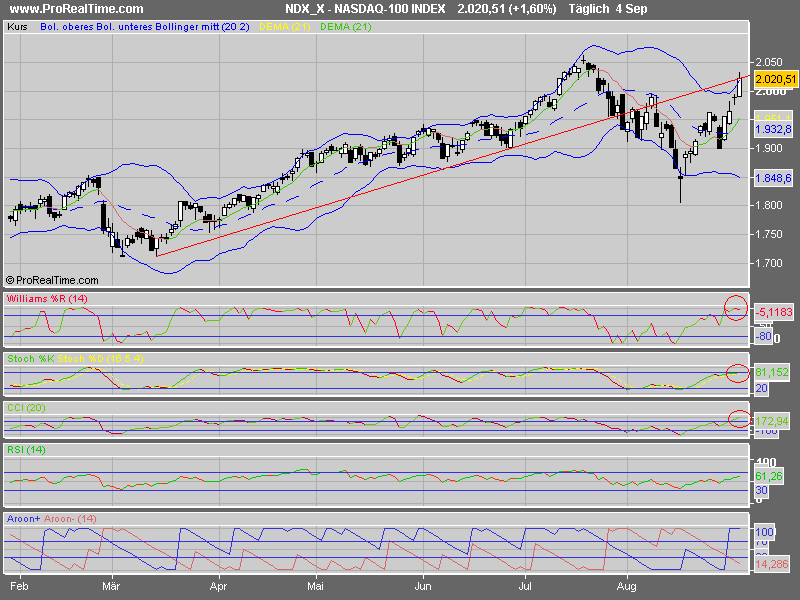800x600 pixels.
Task: Click the Aug label on time axis
Action: (x=627, y=586)
